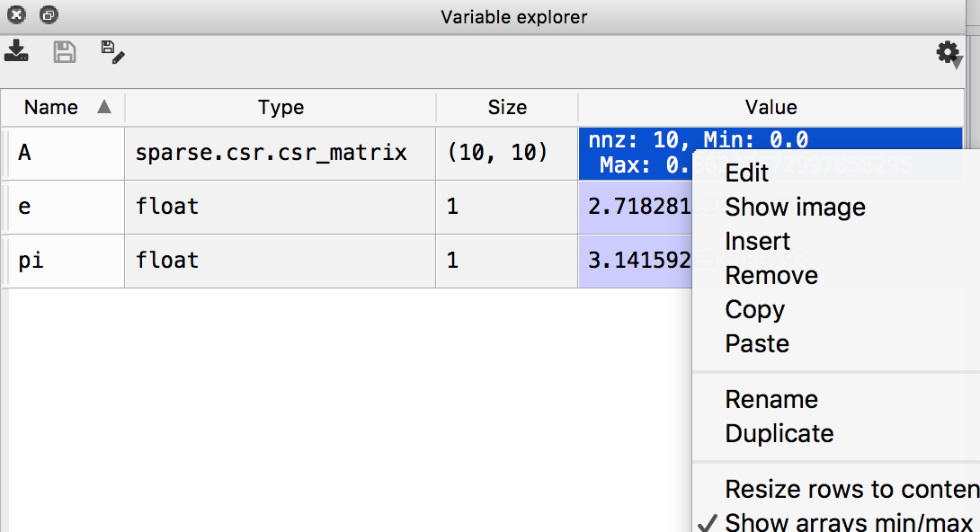Sort by the Type column header
Image resolution: width=980 pixels, height=532 pixels.
coord(281,108)
